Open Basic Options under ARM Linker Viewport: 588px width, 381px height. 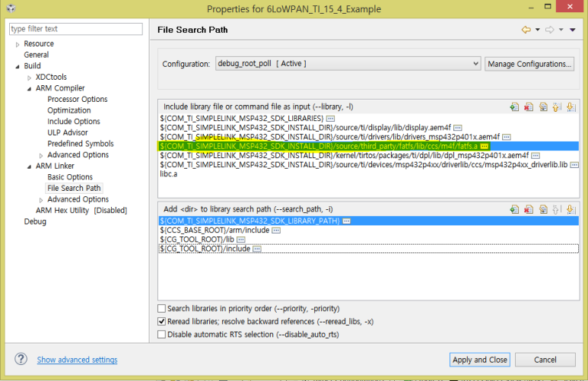coord(69,177)
